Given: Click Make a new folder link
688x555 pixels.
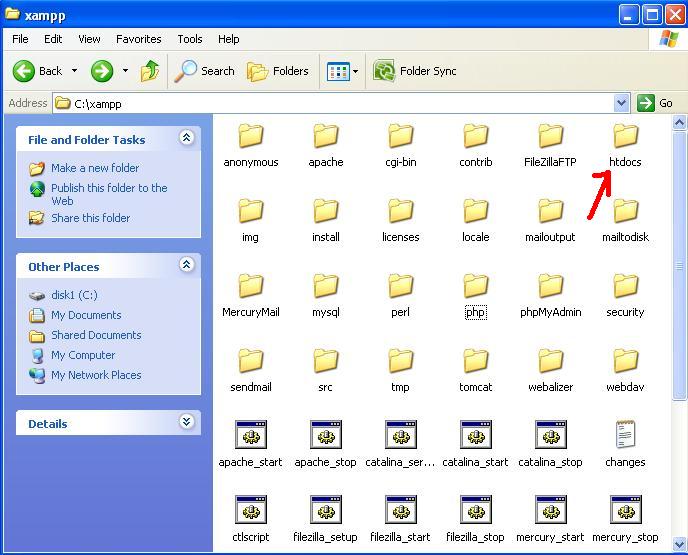Looking at the screenshot, I should pos(95,168).
